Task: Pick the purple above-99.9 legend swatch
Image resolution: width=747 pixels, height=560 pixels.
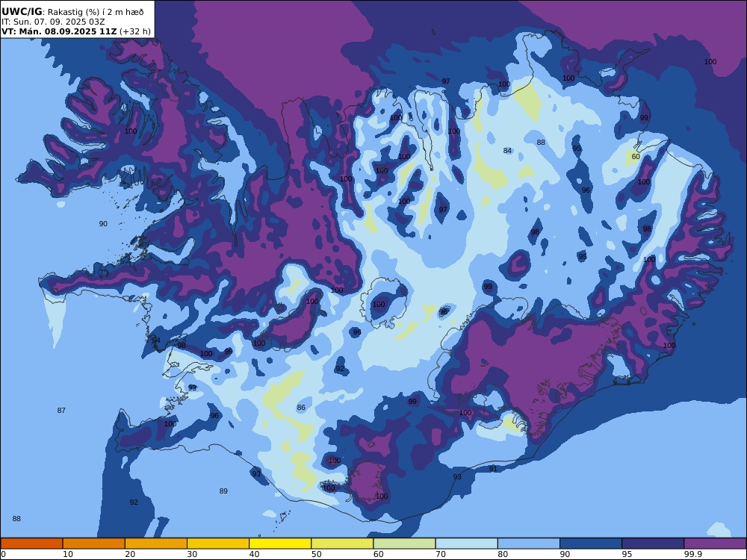Action: (x=715, y=544)
